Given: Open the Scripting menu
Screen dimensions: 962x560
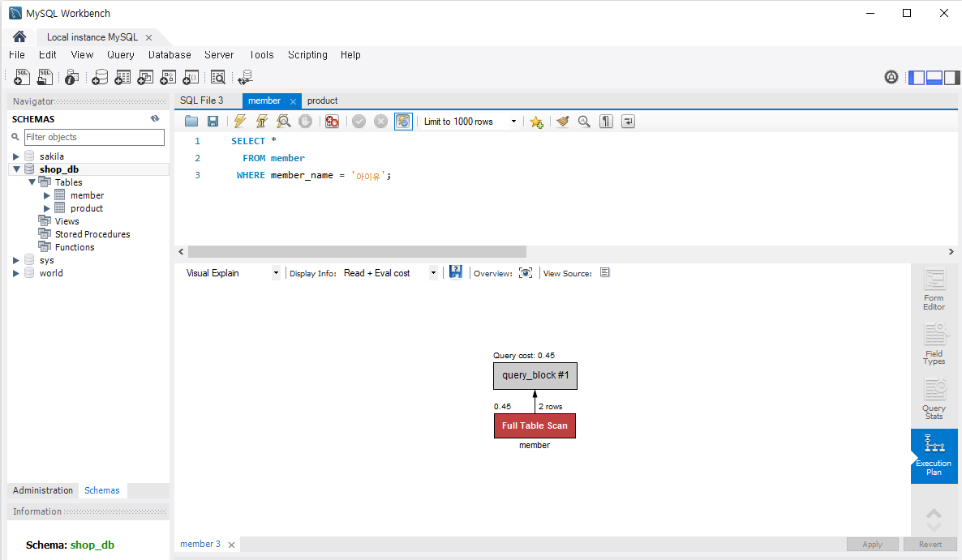Looking at the screenshot, I should coord(307,54).
